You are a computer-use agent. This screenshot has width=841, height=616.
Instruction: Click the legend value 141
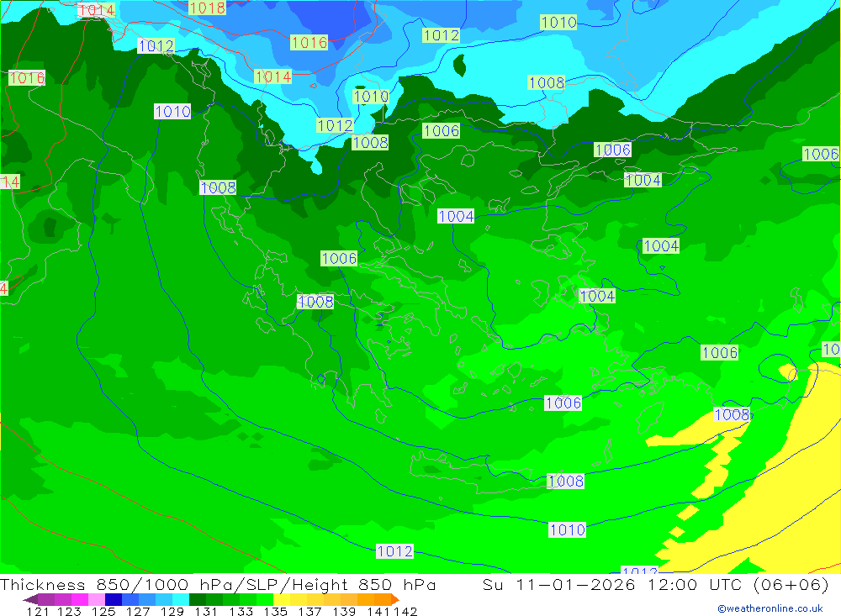pyautogui.click(x=378, y=611)
